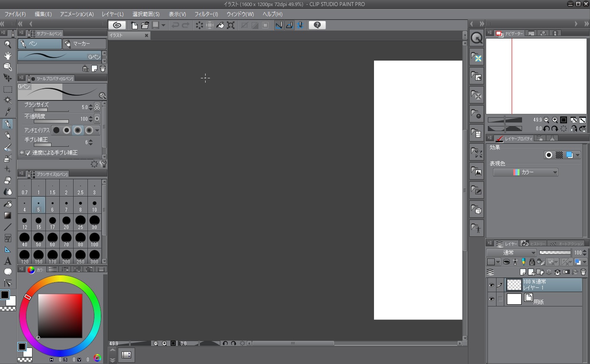Select the rectangular Selection marquee tool
Image resolution: width=590 pixels, height=364 pixels.
pos(7,90)
